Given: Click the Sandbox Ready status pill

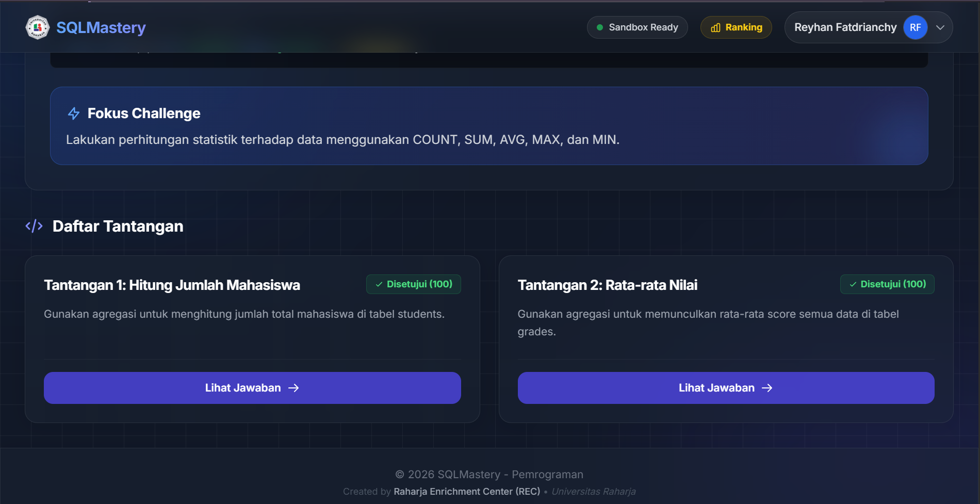Looking at the screenshot, I should pyautogui.click(x=637, y=27).
